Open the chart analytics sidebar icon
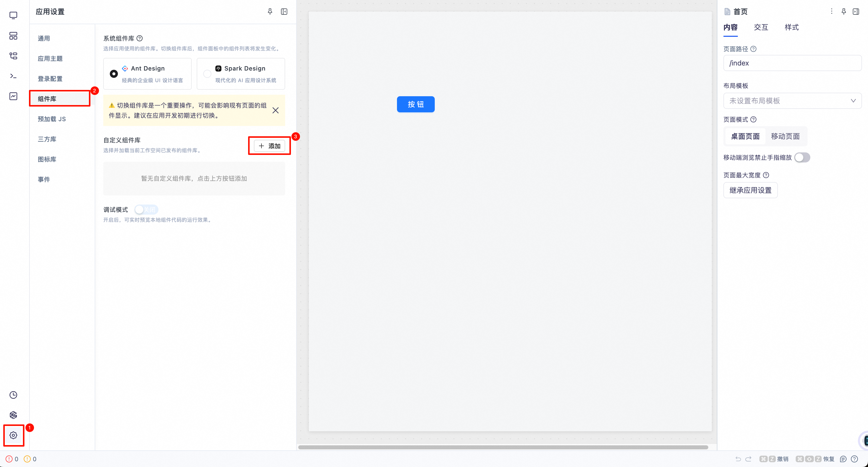This screenshot has width=868, height=467. [14, 96]
